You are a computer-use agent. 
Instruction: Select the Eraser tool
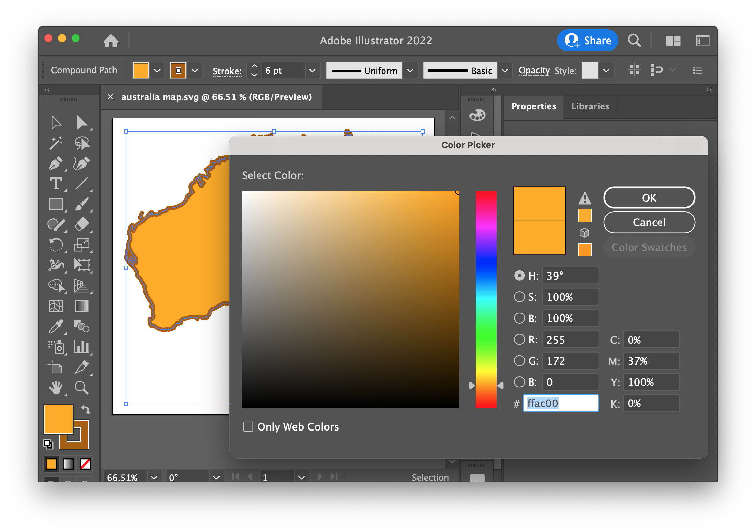(82, 224)
